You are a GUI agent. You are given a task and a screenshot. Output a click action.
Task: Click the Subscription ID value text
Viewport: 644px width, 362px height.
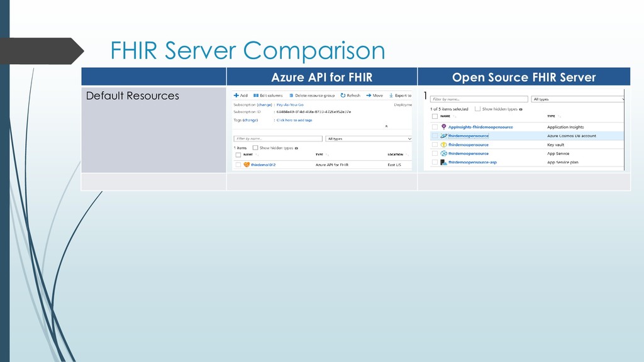313,112
